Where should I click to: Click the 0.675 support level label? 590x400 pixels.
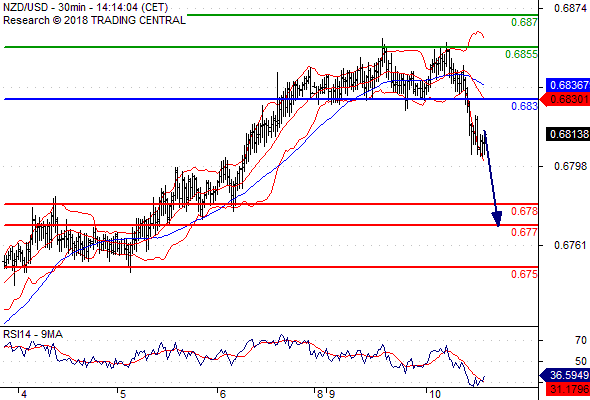click(524, 274)
